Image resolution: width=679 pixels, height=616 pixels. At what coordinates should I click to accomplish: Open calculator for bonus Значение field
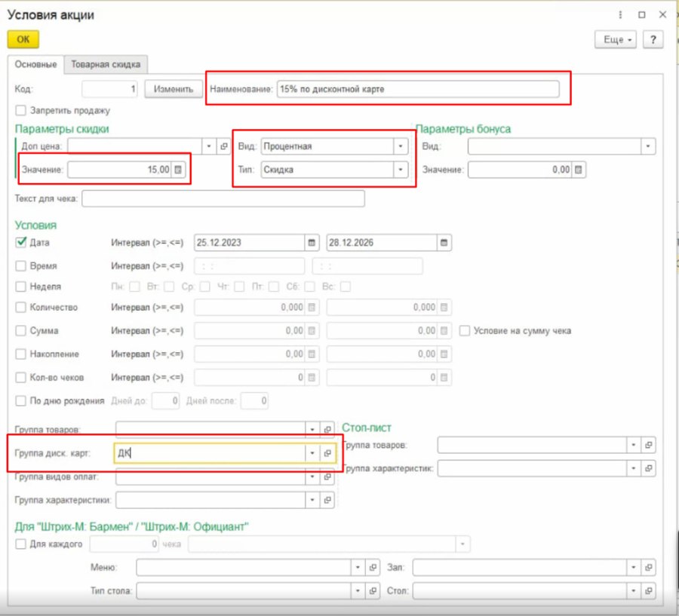[x=578, y=170]
